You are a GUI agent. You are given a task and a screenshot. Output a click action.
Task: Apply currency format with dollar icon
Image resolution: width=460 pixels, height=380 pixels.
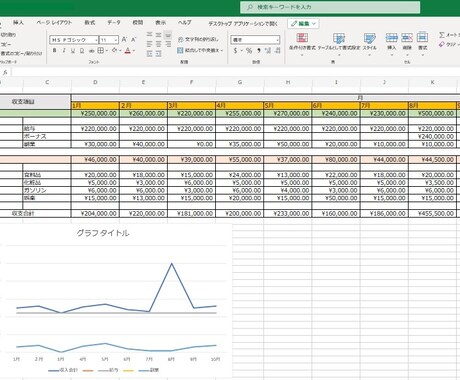(x=235, y=51)
